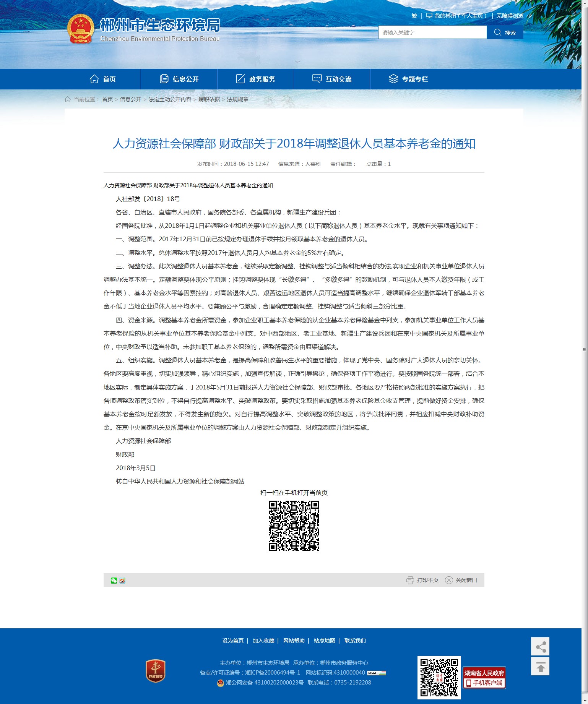Click the 转自中华人民共和国人力资源和社会保障部网站 line

click(x=180, y=482)
